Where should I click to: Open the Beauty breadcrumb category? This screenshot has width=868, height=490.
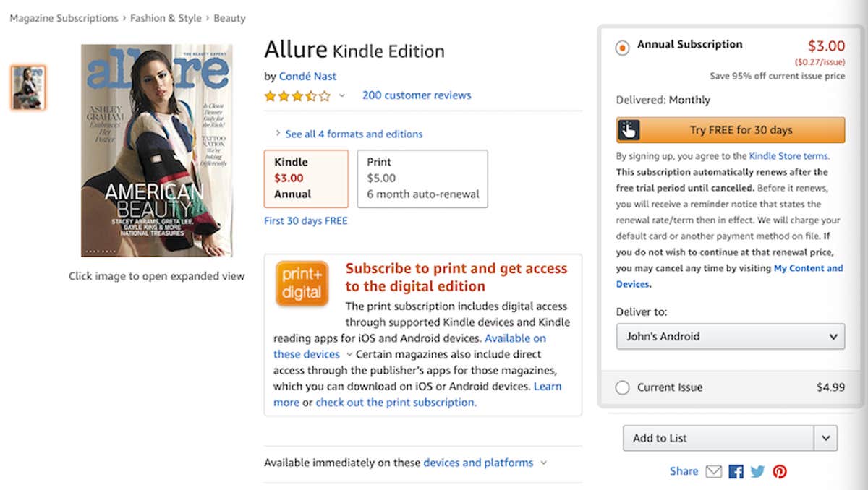pos(230,18)
